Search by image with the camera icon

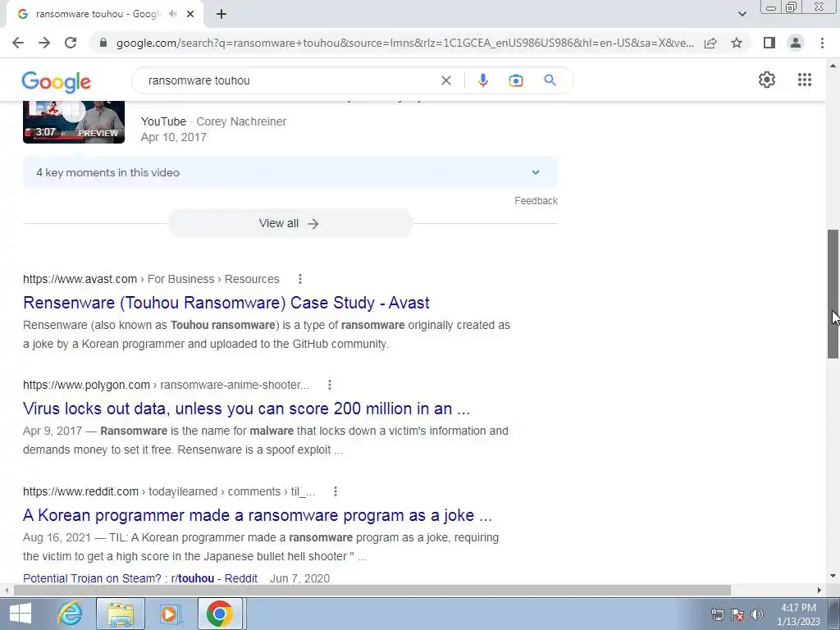point(515,80)
